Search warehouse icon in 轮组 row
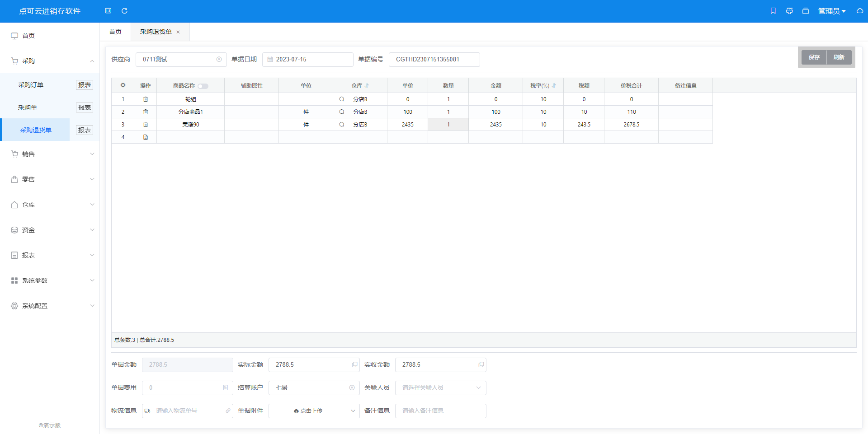 (342, 99)
